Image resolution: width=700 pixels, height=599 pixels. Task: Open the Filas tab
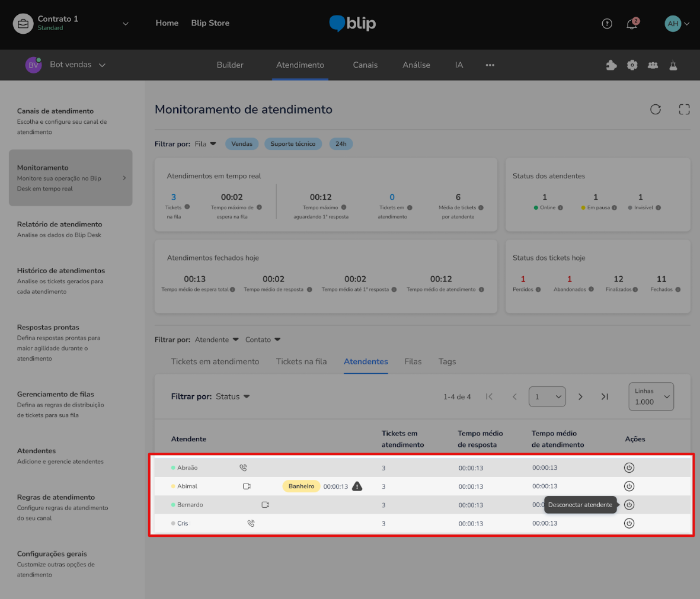point(413,361)
